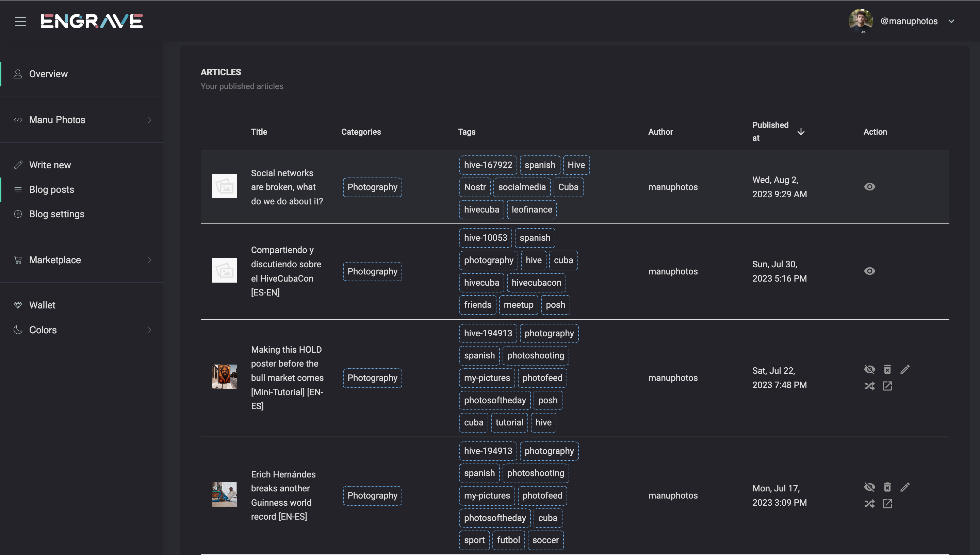980x555 pixels.
Task: Open the hamburger menu icon
Action: point(20,21)
